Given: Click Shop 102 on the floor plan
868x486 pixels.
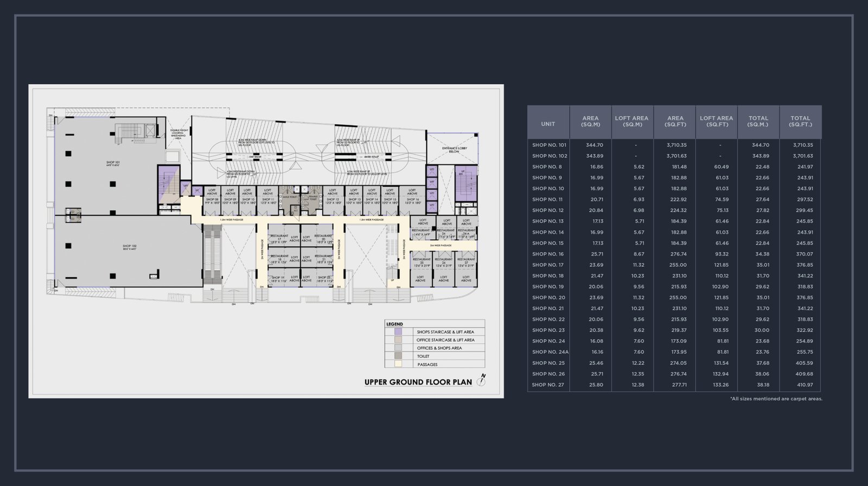Looking at the screenshot, I should (129, 247).
